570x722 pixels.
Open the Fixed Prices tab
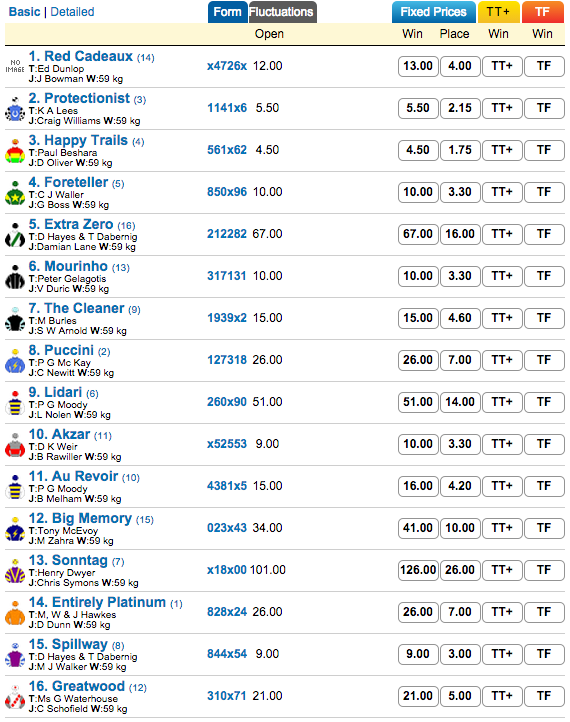click(x=433, y=12)
